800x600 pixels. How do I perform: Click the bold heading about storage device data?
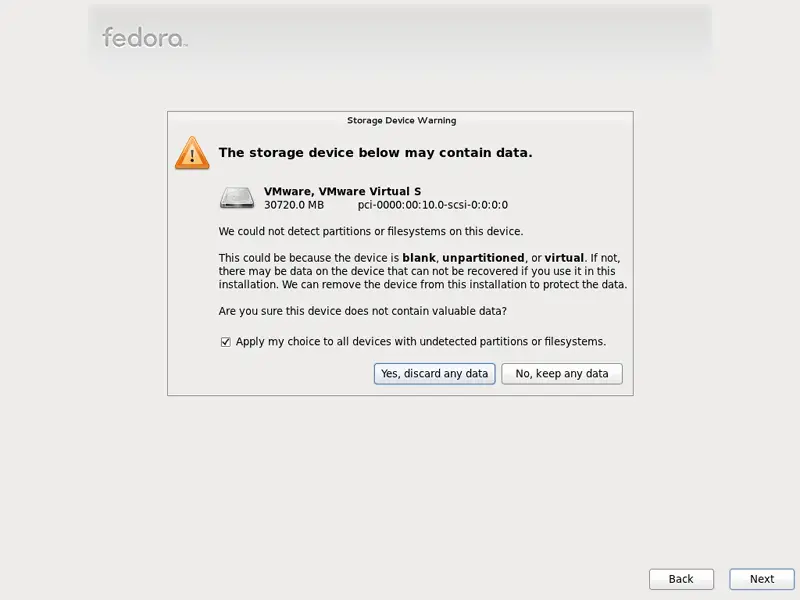pos(376,153)
